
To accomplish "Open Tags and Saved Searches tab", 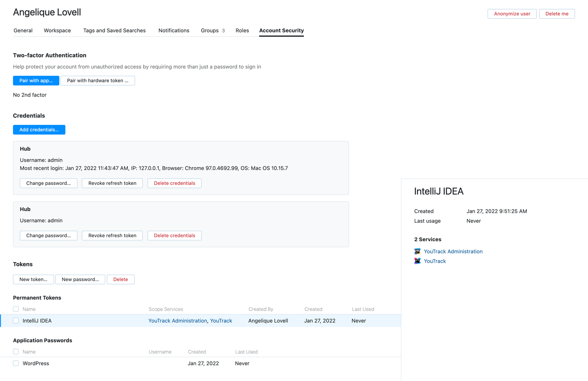I will click(114, 31).
